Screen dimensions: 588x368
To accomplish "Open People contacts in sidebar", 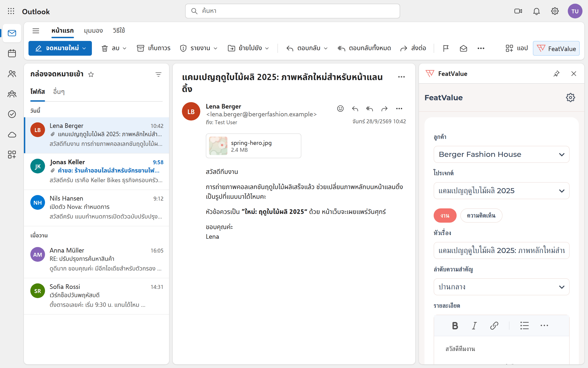I will click(x=12, y=74).
